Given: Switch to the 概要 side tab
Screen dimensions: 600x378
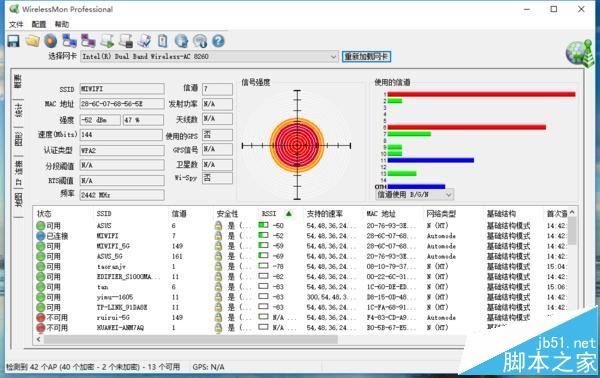Looking at the screenshot, I should pyautogui.click(x=18, y=81).
